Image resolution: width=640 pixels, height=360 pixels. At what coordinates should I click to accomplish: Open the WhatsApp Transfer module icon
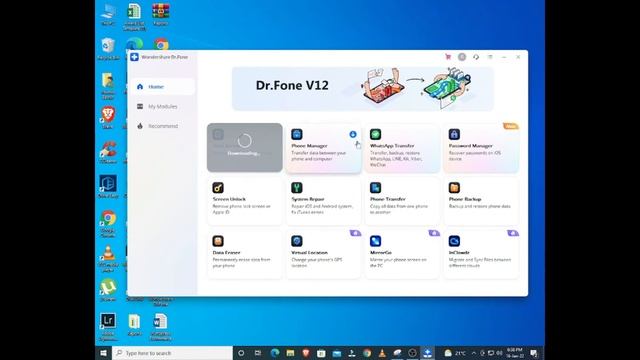point(376,134)
